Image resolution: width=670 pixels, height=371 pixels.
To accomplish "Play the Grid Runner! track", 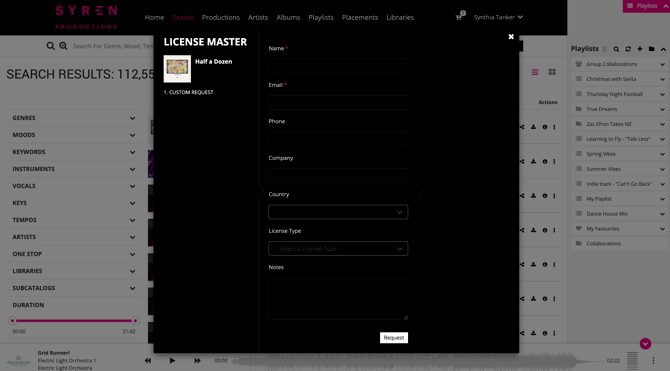I will pos(172,361).
